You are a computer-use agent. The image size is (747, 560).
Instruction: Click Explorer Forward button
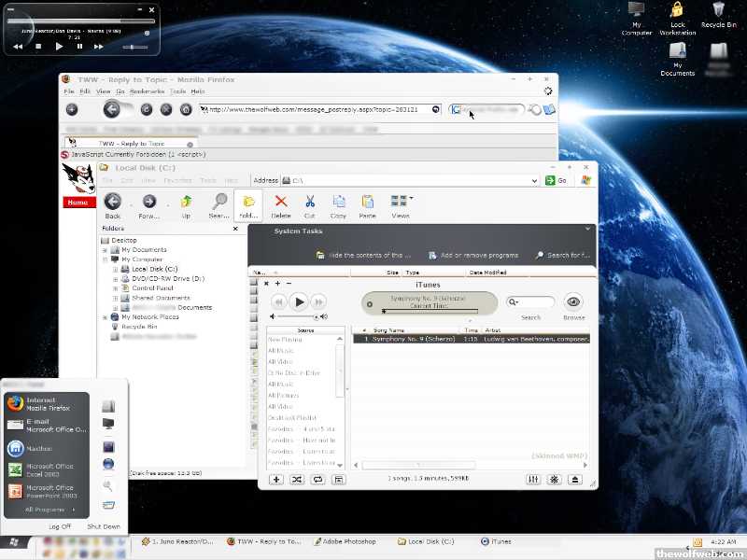149,205
